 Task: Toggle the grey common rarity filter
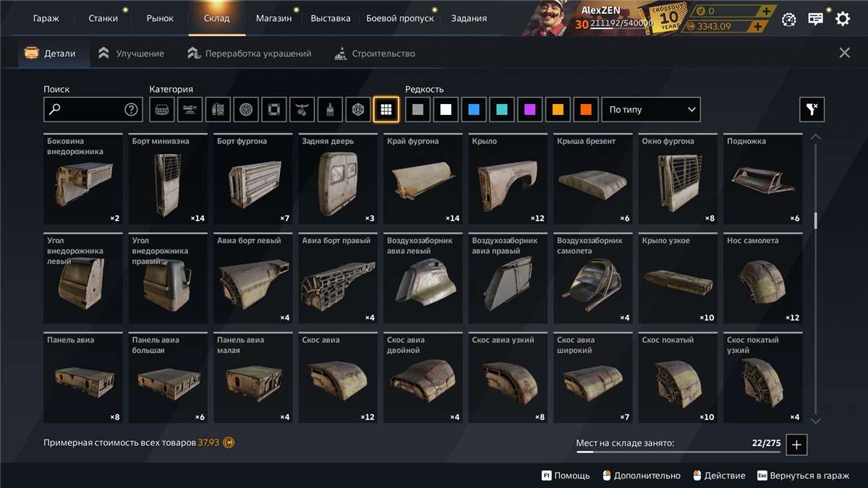pos(417,110)
